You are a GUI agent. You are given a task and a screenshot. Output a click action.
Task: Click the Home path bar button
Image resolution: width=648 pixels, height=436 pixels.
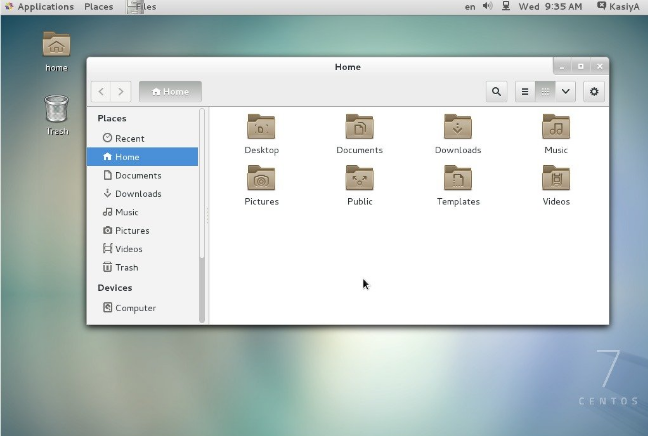pos(170,91)
